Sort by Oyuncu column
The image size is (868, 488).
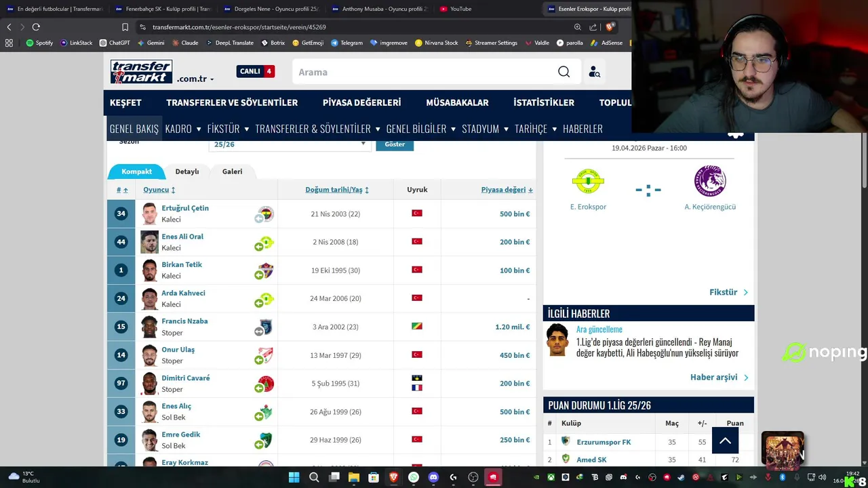(159, 190)
